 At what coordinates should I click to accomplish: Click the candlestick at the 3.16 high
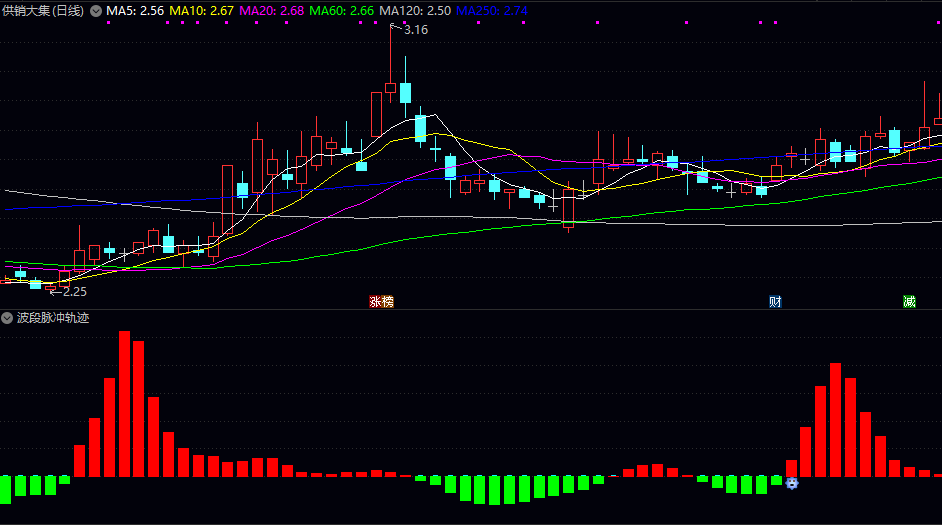390,88
